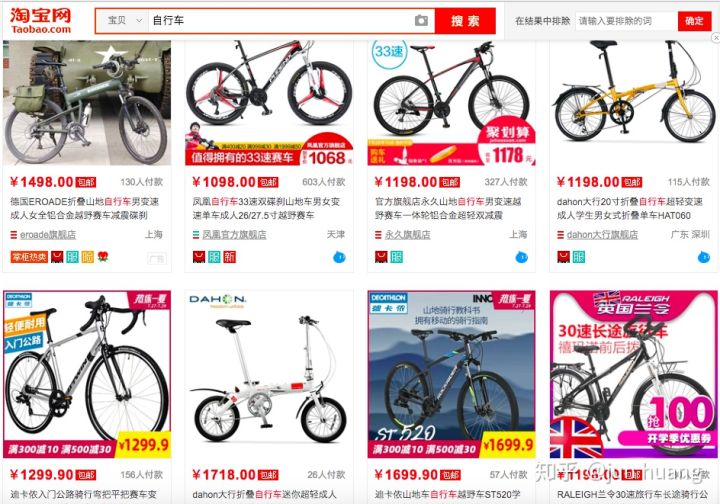Screen dimensions: 720x504
Task: Expand the 宝贝 search type dropdown
Action: pos(123,21)
